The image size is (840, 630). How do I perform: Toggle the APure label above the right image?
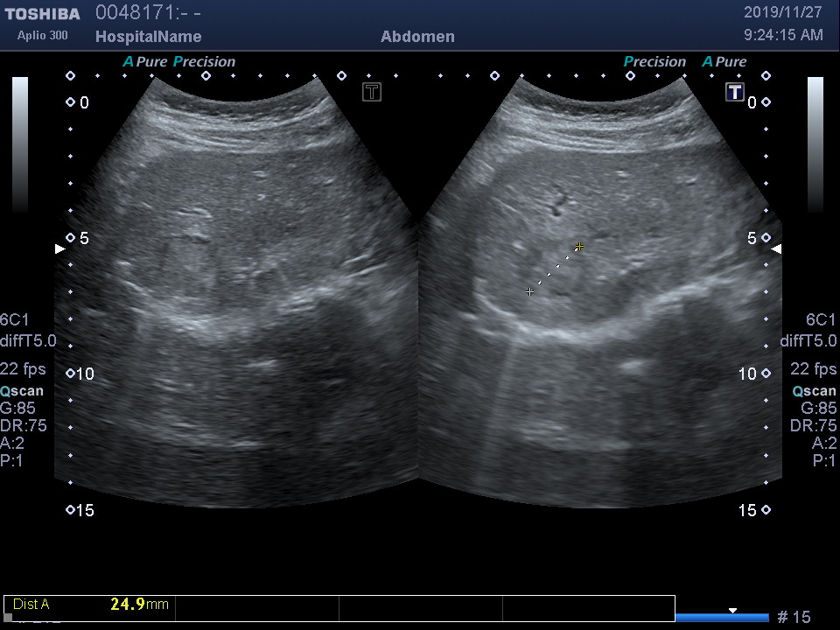[724, 62]
